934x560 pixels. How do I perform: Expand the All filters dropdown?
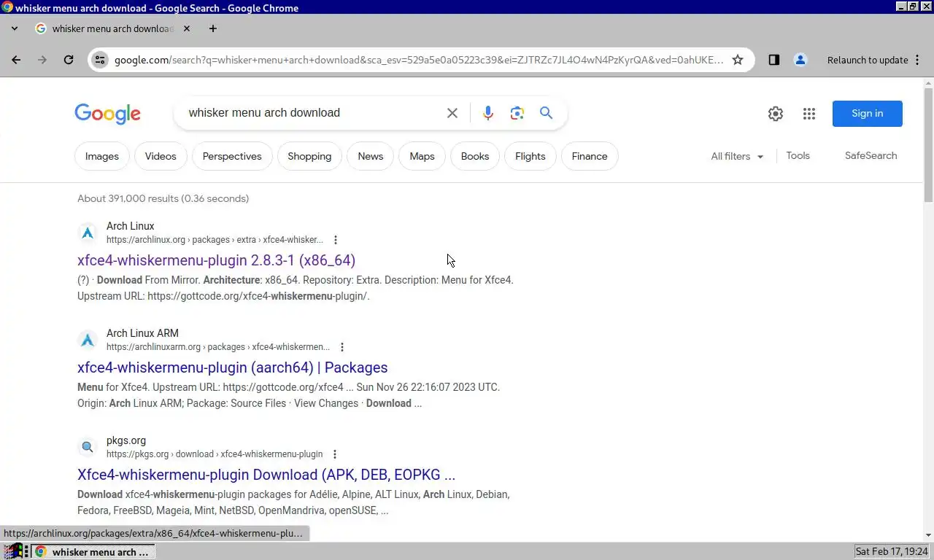tap(737, 156)
